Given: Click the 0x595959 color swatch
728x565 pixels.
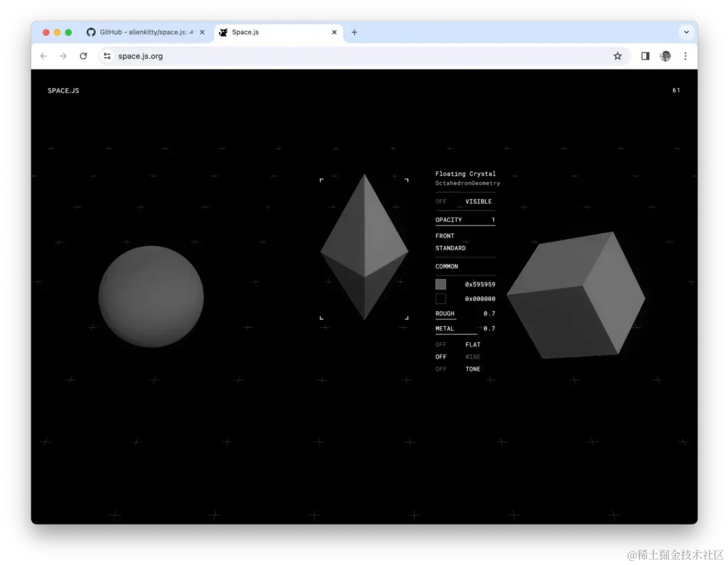Looking at the screenshot, I should coord(440,284).
